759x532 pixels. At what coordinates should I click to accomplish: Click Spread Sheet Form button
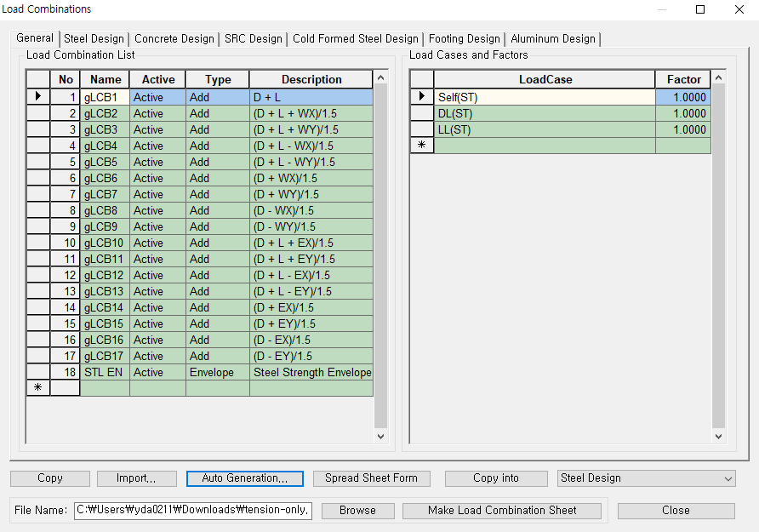tap(371, 478)
